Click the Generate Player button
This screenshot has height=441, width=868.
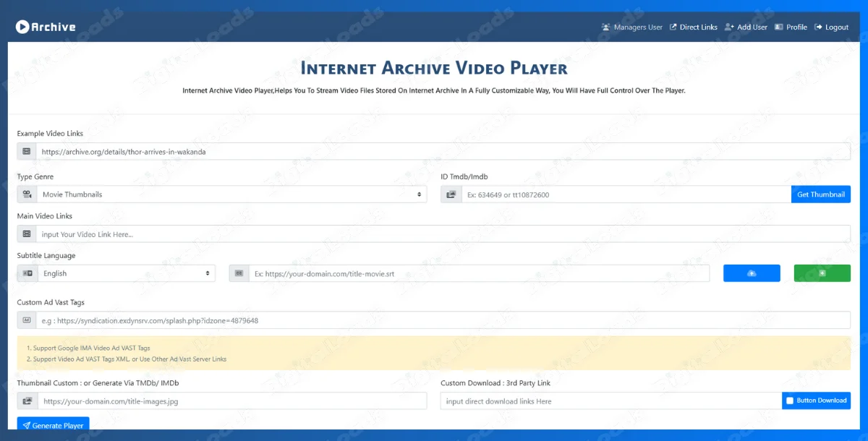pyautogui.click(x=53, y=426)
